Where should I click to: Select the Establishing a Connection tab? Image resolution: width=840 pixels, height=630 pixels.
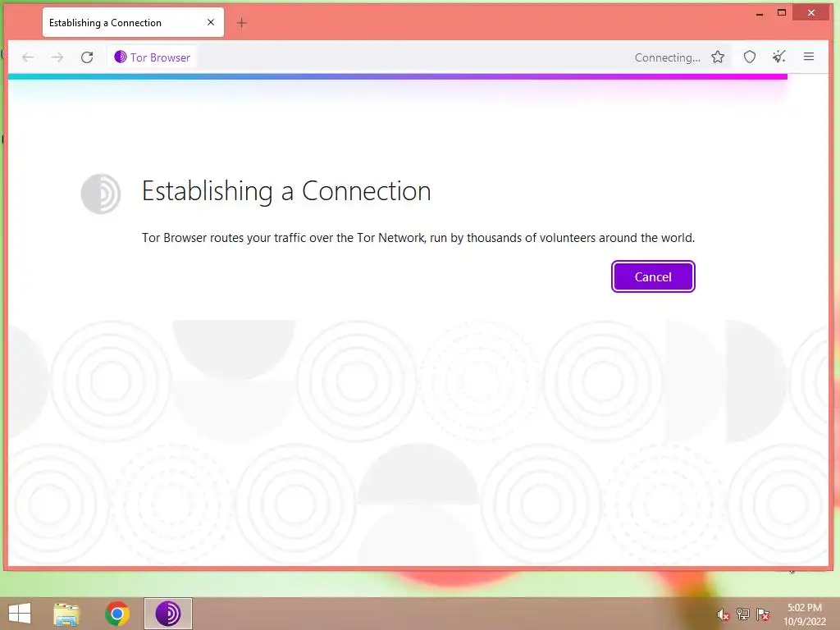133,22
